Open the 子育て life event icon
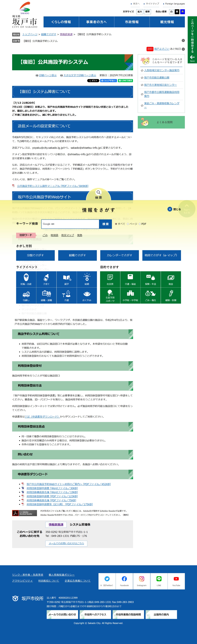The image size is (197, 644). (x=46, y=279)
